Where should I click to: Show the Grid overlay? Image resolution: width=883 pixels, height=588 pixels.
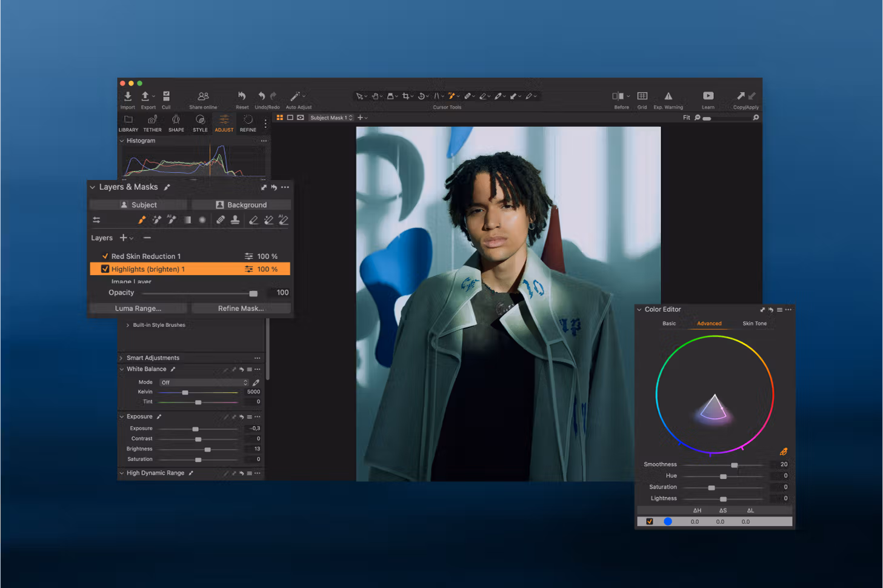tap(642, 96)
